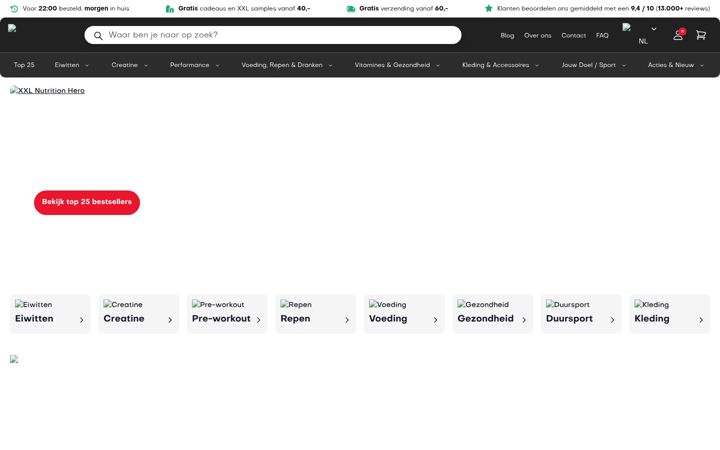Screen dimensions: 720x450
Task: Click the gift icon in top bar
Action: (x=170, y=9)
